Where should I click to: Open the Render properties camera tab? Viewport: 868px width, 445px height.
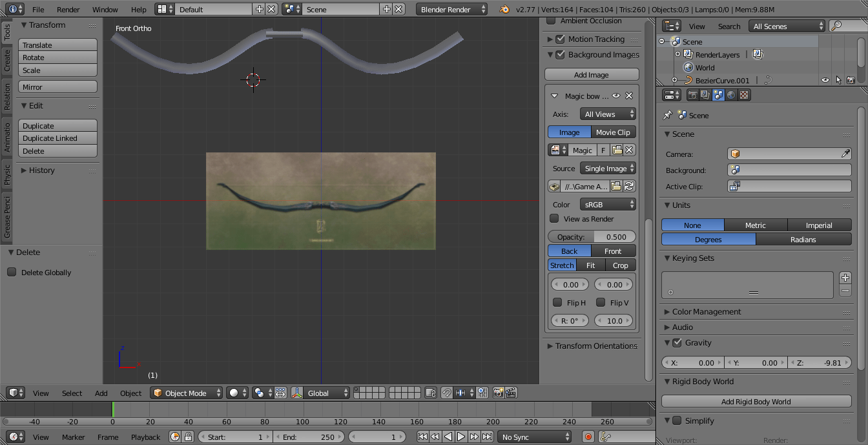pos(693,94)
